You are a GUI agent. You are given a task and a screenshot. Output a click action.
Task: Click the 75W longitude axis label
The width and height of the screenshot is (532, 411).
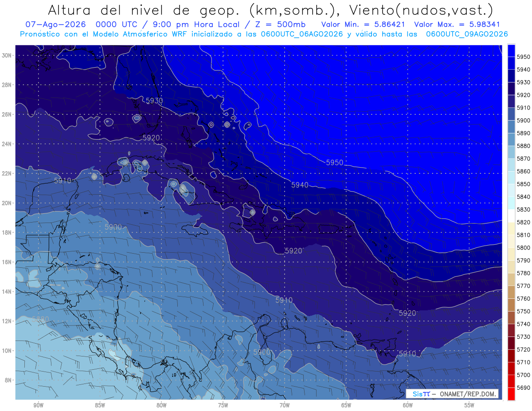coord(223,405)
